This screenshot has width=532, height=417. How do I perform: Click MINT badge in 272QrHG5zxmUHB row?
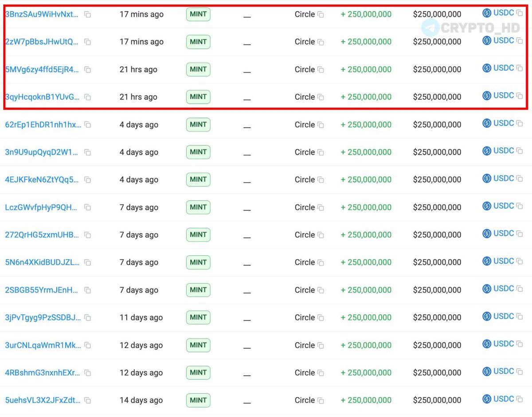(198, 234)
